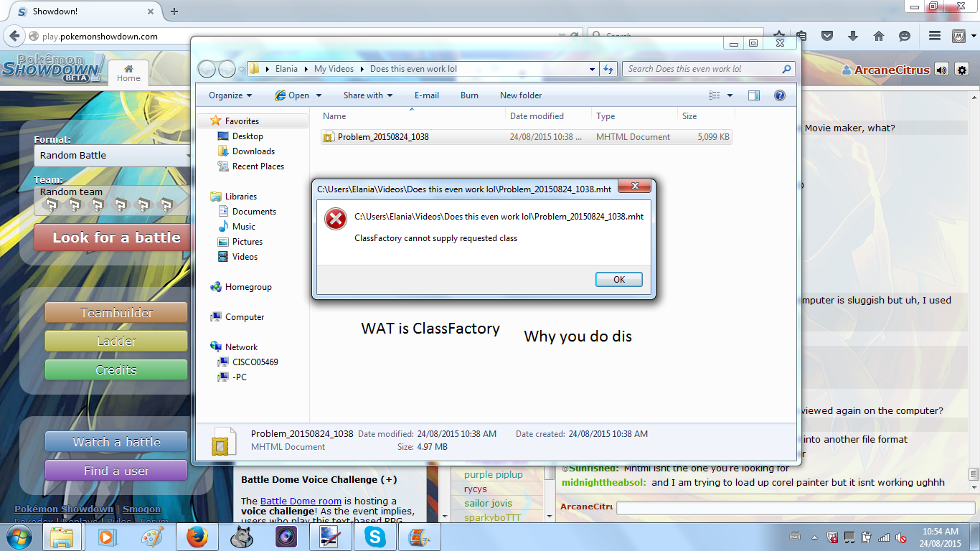Follow the Battle Dome room link
Image resolution: width=980 pixels, height=551 pixels.
coord(301,501)
